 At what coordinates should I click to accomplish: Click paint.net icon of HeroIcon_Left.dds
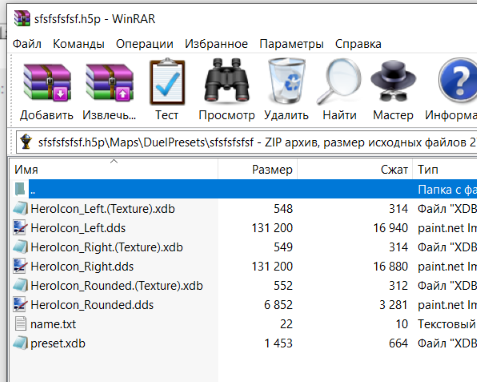coord(21,228)
